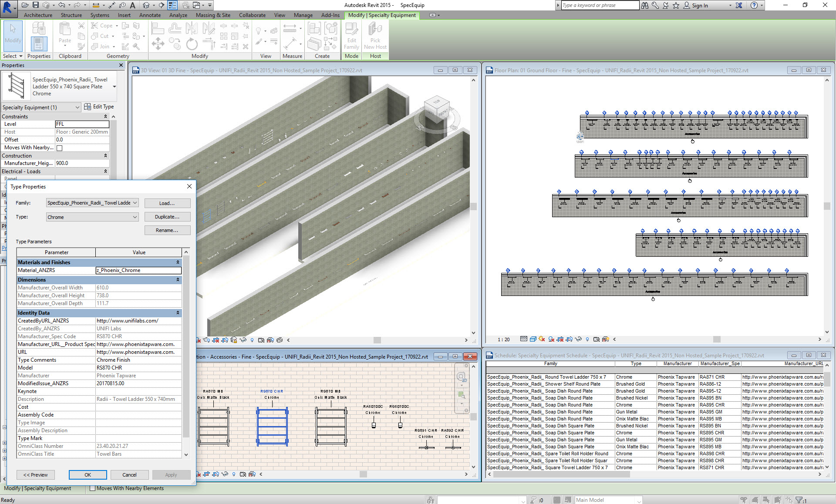Click the Duplicate... button
Screen dimensions: 836x504
tap(167, 217)
